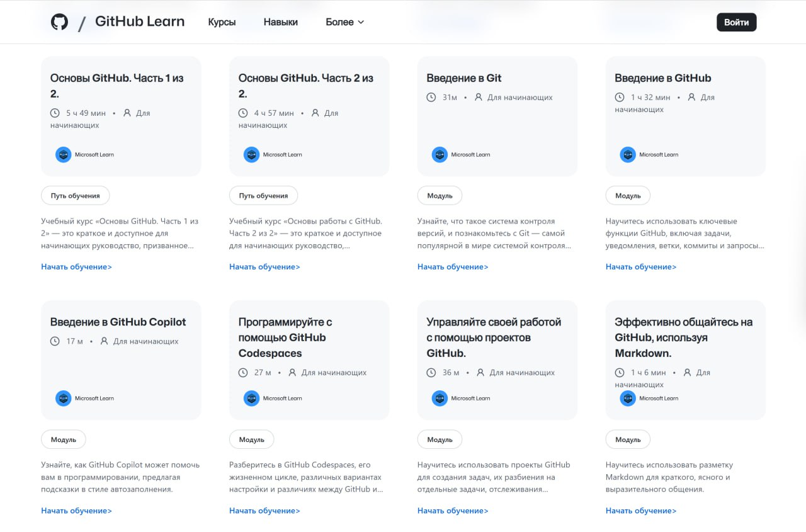Viewport: 806px width, 532px height.
Task: Click Microsoft Learn badge icon in Codespaces card
Action: tap(252, 399)
